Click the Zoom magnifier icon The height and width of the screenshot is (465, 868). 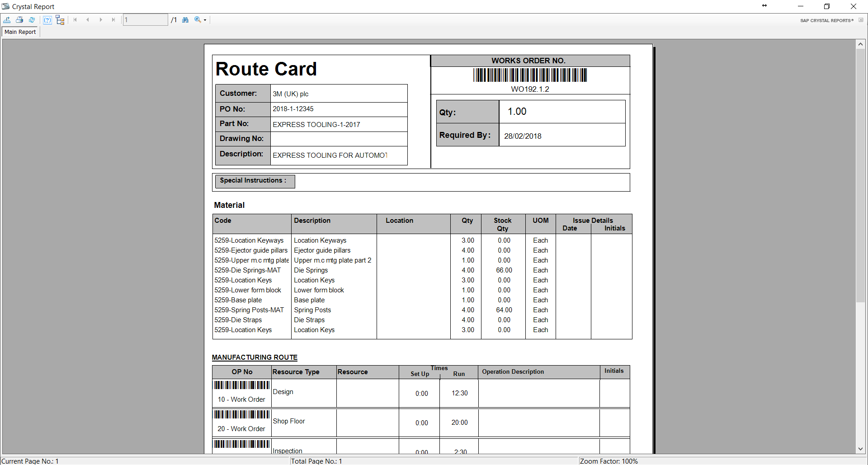tap(198, 20)
